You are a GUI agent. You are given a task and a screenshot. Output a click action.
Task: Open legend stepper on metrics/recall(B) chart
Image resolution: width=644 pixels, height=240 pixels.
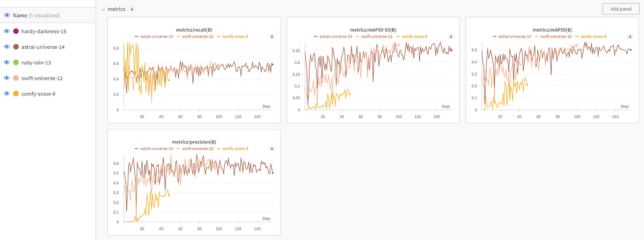[x=272, y=37]
